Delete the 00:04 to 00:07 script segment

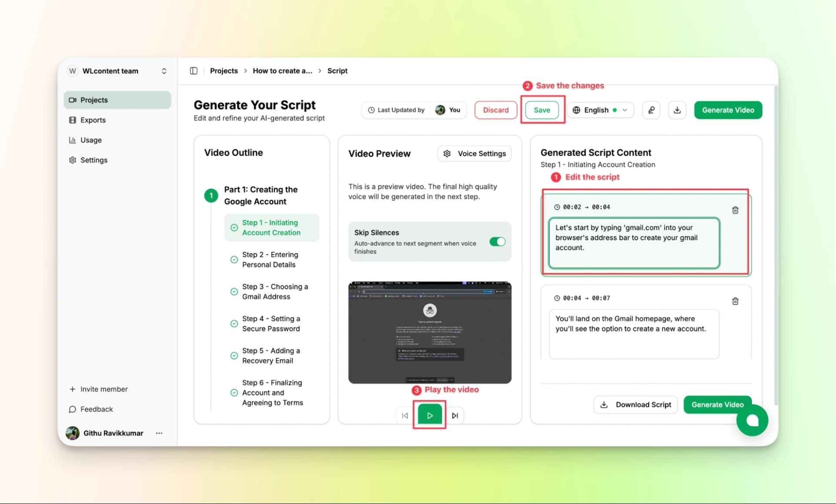pos(735,301)
